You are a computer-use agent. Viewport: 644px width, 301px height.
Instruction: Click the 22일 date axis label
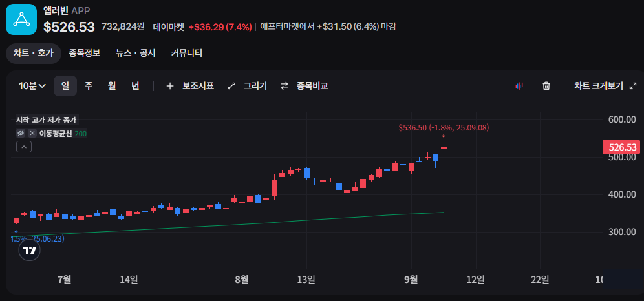point(540,280)
